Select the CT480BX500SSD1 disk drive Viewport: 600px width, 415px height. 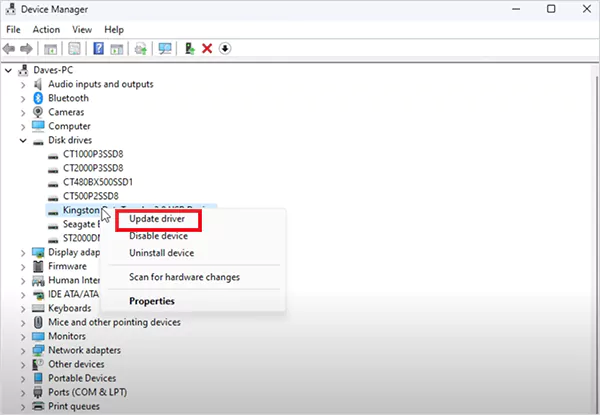tap(98, 182)
